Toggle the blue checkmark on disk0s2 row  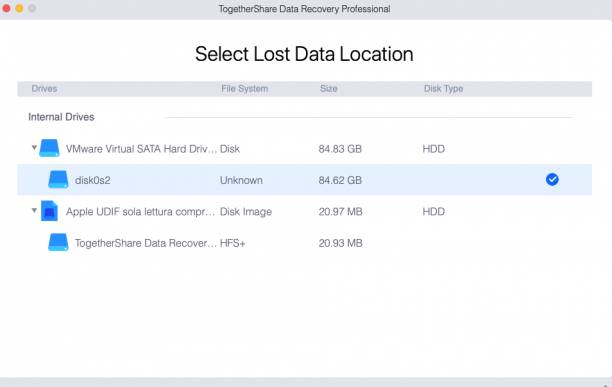(x=552, y=179)
